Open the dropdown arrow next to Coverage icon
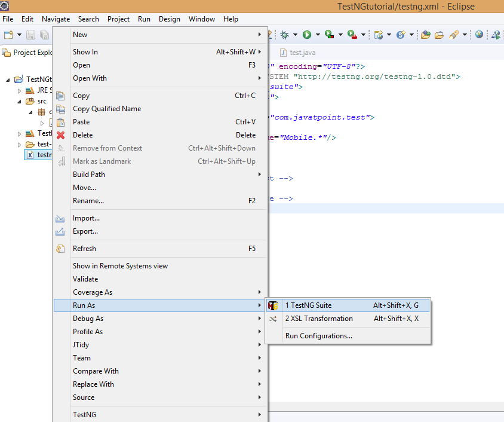Viewport: 504px width, 422px height. click(340, 35)
